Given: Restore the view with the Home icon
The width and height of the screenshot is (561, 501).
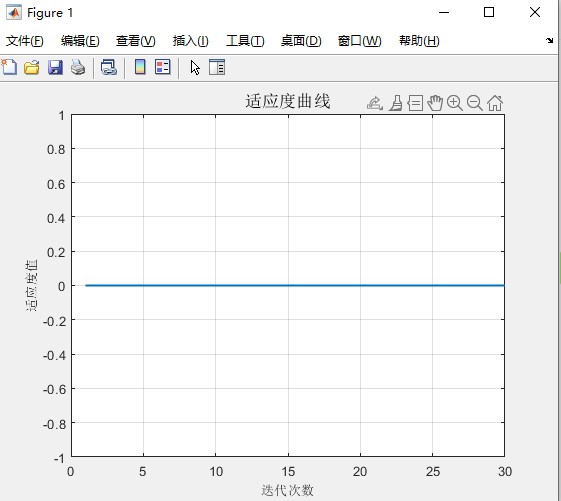Looking at the screenshot, I should (495, 103).
